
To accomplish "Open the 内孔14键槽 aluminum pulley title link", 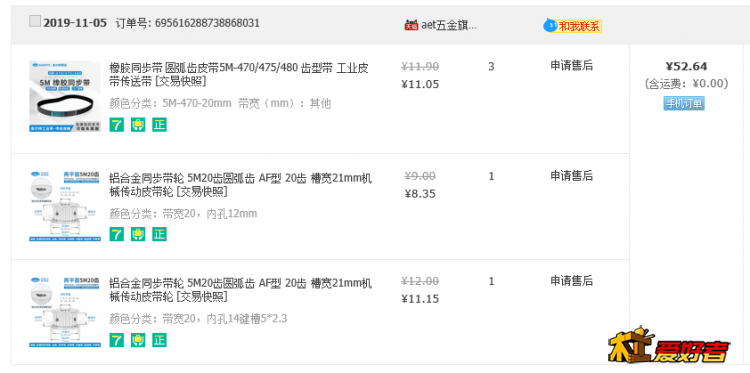I will [x=240, y=290].
